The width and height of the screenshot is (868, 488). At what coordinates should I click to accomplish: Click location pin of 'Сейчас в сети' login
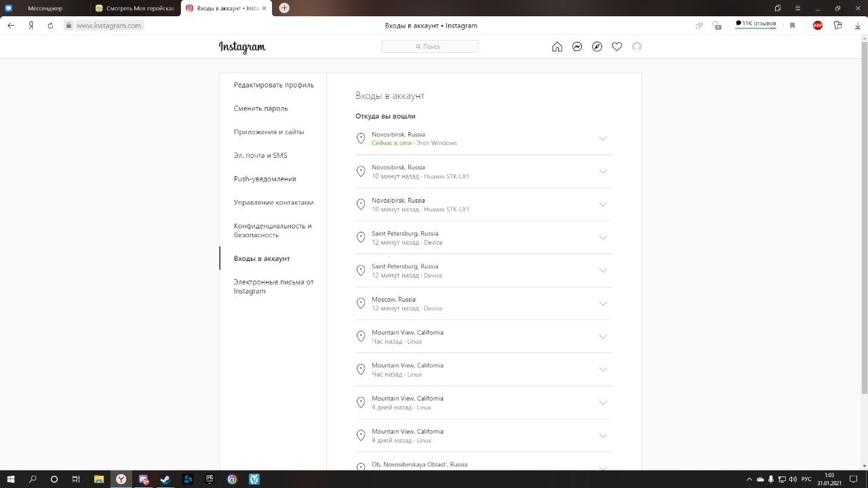[361, 138]
